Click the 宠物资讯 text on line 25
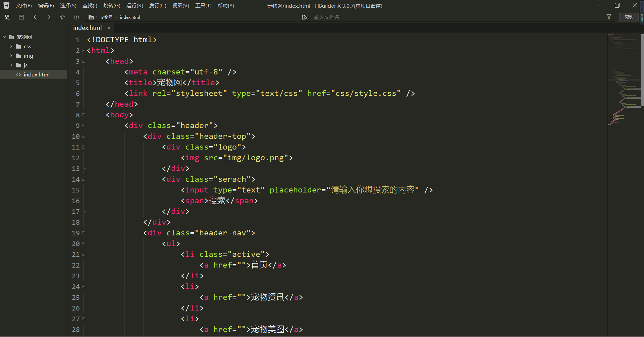The width and height of the screenshot is (644, 337). coord(268,297)
